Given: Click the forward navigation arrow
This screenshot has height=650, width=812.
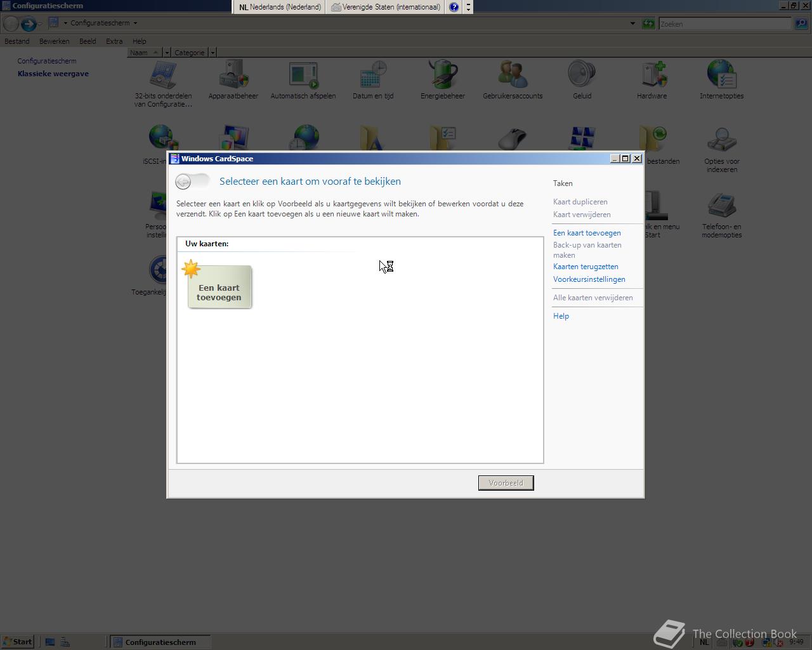Looking at the screenshot, I should point(28,23).
